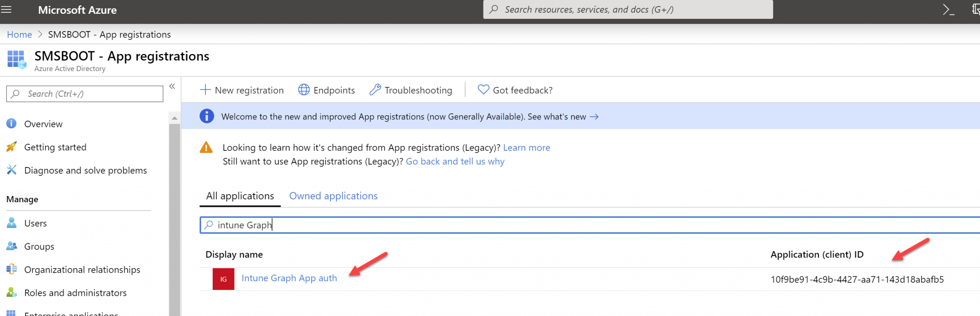Image resolution: width=980 pixels, height=316 pixels.
Task: Open Diagnose and solve problems
Action: [x=85, y=170]
